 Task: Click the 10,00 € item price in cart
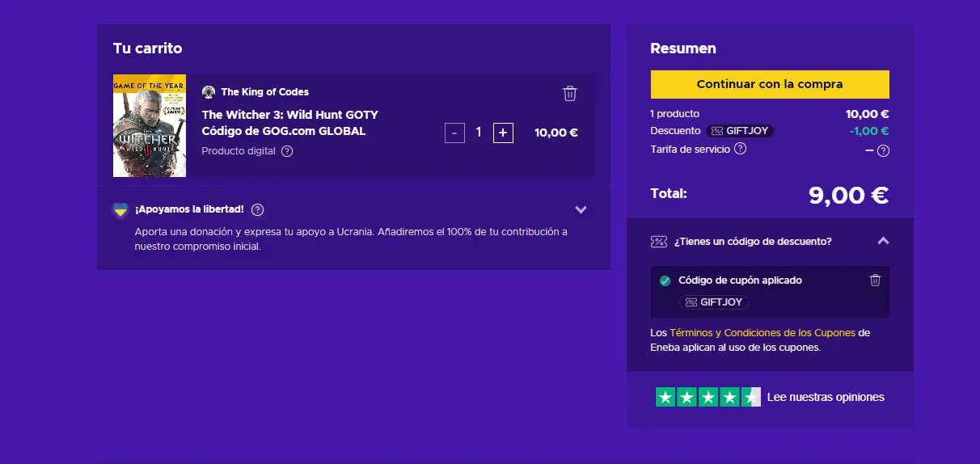pos(556,133)
